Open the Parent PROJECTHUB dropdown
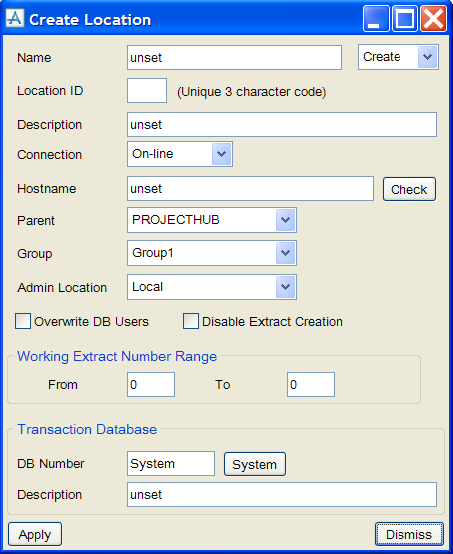Screen dimensions: 453x554 212,220
